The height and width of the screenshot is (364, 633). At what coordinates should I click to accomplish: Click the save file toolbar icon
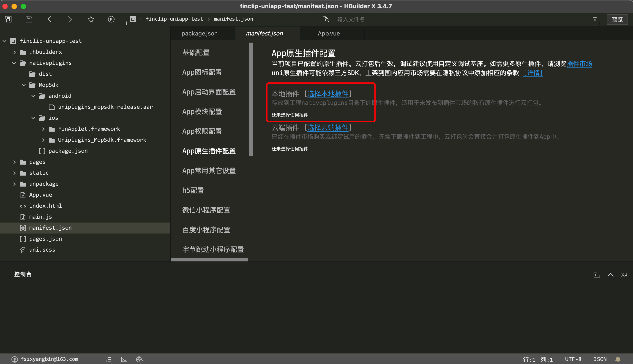29,19
